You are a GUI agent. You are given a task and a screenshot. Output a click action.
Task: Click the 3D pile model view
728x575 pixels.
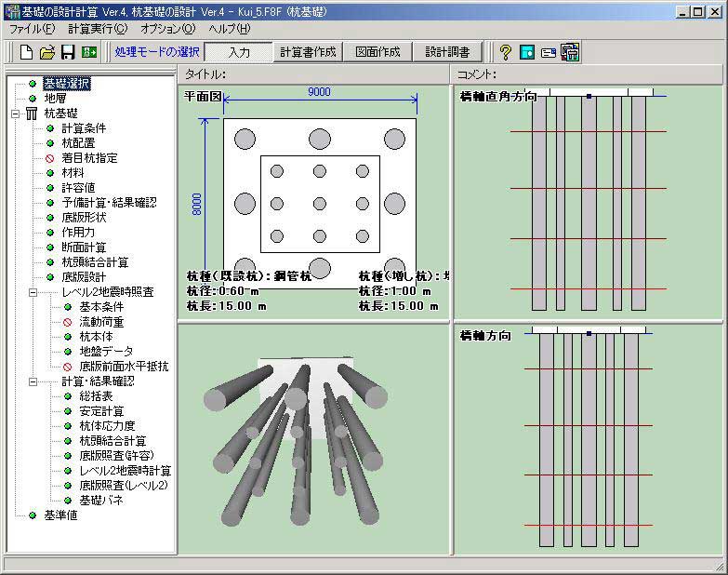[x=313, y=439]
